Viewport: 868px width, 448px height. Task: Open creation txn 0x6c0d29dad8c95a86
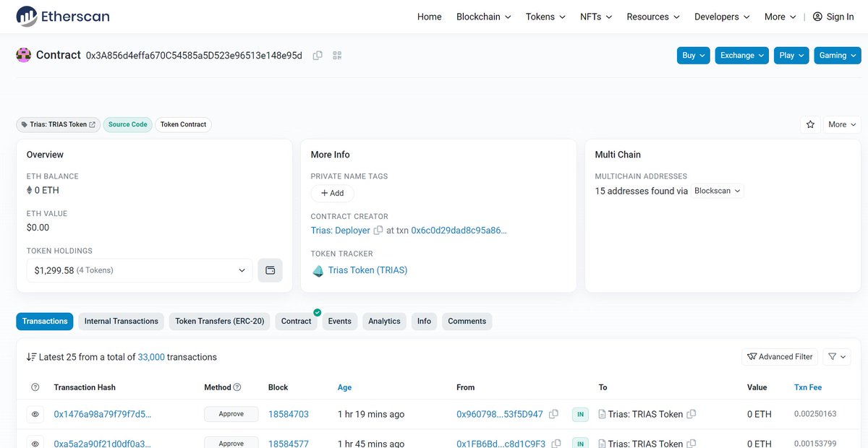tap(459, 231)
